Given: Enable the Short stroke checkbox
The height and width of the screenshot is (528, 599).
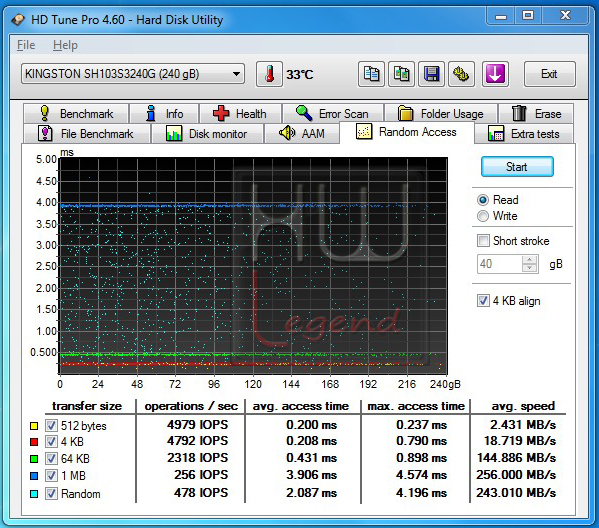Looking at the screenshot, I should point(483,241).
